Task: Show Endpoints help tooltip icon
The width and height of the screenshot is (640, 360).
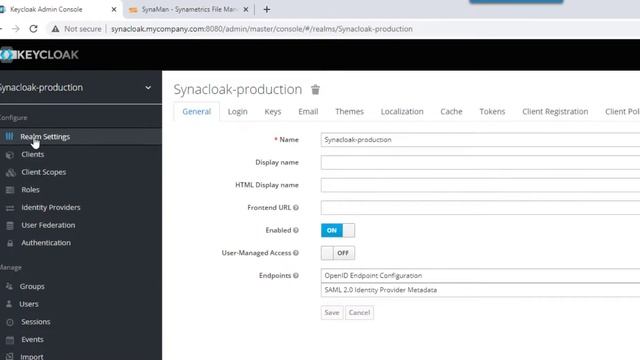Action: (296, 276)
